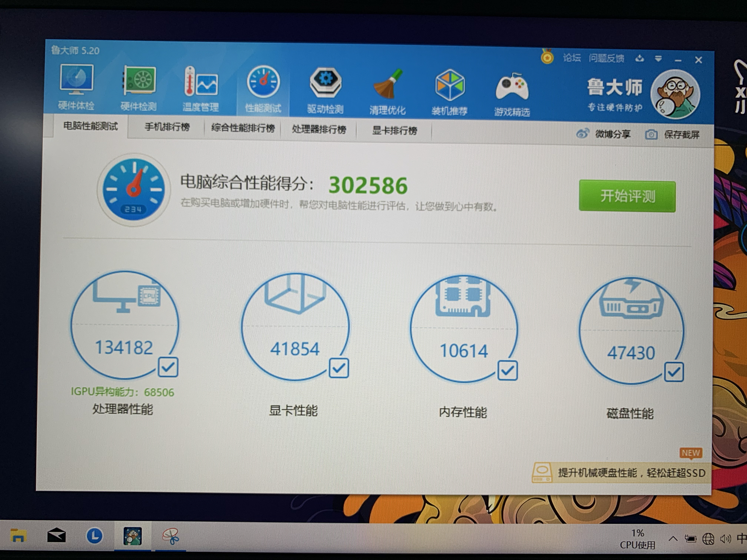
Task: Click the battery tray icon
Action: point(690,539)
